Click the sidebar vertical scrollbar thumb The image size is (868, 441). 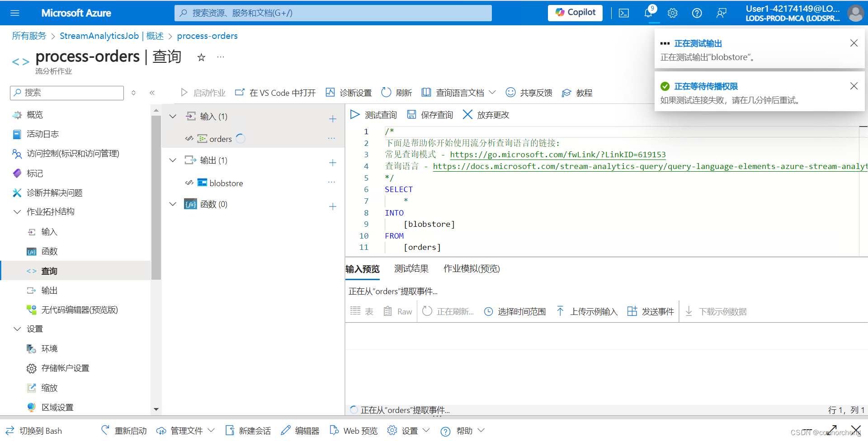[156, 198]
